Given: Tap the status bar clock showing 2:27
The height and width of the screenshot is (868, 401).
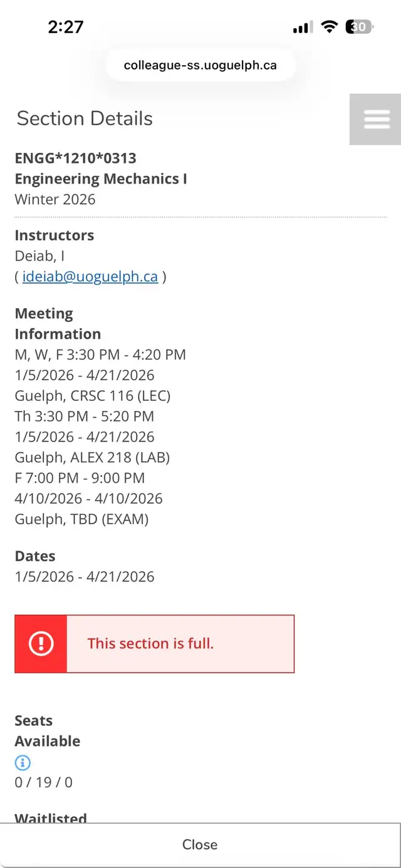Looking at the screenshot, I should (x=65, y=27).
